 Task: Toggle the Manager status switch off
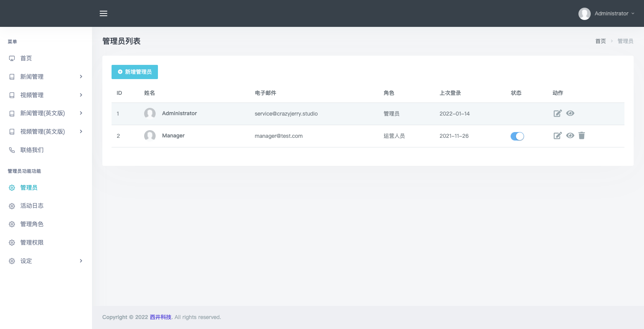click(x=517, y=136)
